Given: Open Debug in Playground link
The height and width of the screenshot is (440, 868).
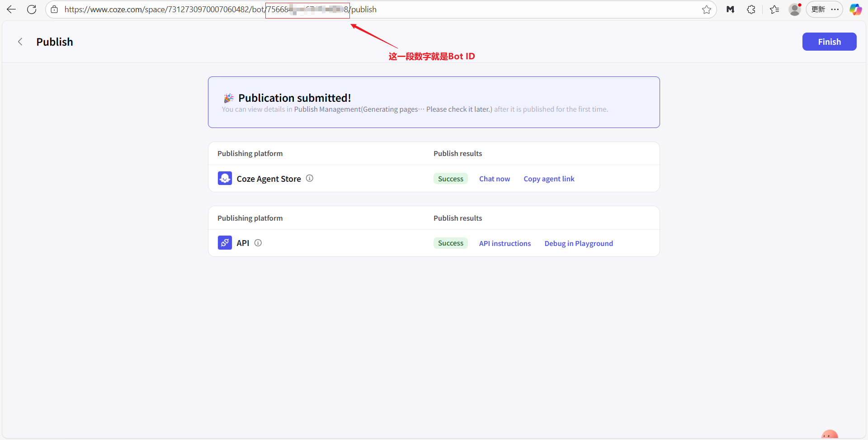Looking at the screenshot, I should coord(578,243).
